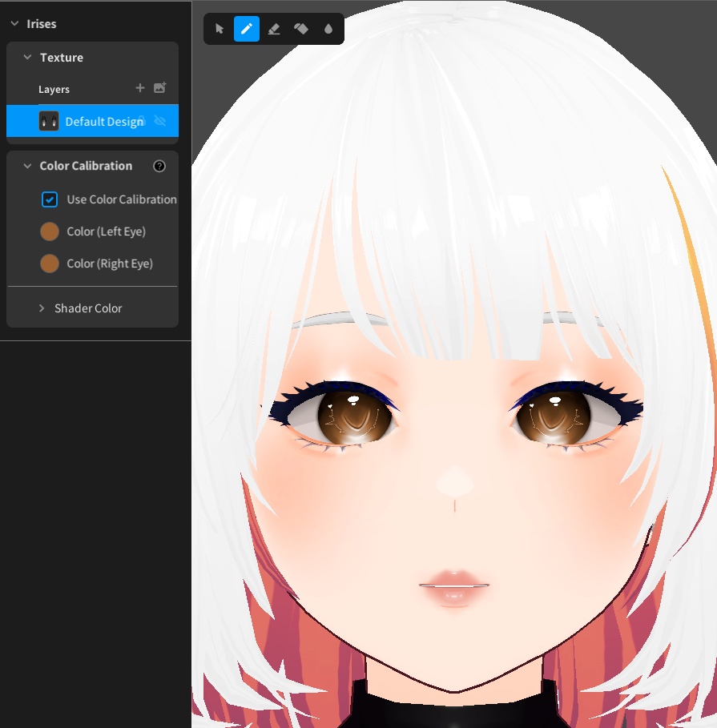
Task: Import image as new layer
Action: pos(159,88)
